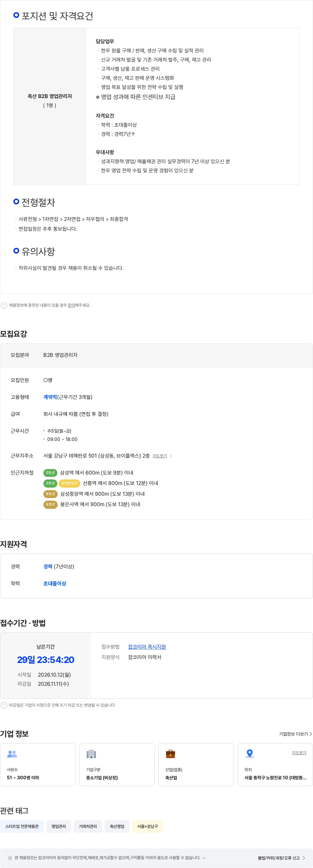
Task: Open 지도보기 in the 위치 company card
Action: pos(299,752)
